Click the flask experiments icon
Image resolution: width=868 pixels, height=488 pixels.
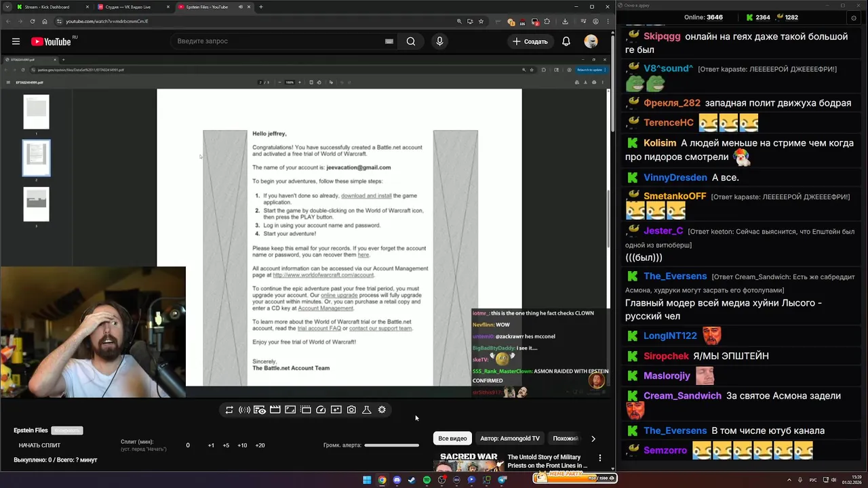366,409
